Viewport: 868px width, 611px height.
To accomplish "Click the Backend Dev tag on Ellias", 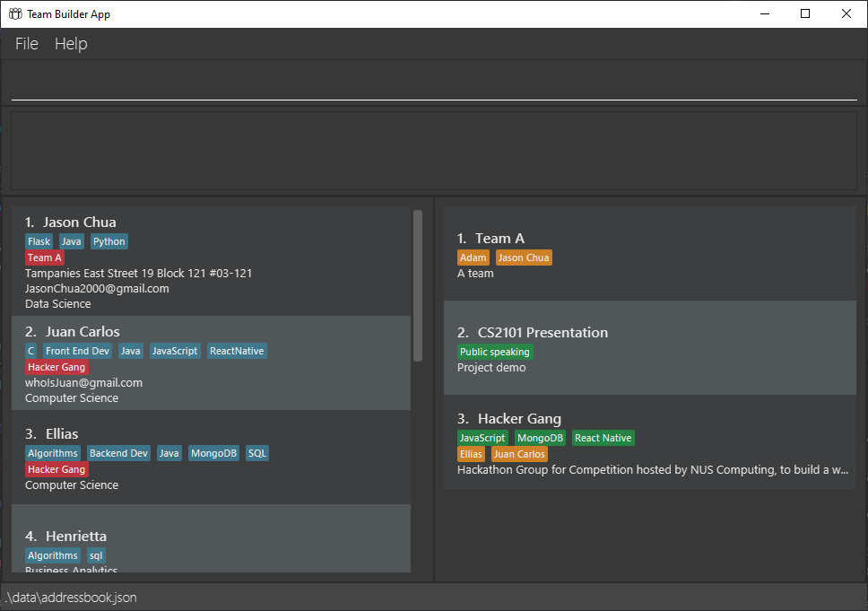I will (118, 453).
